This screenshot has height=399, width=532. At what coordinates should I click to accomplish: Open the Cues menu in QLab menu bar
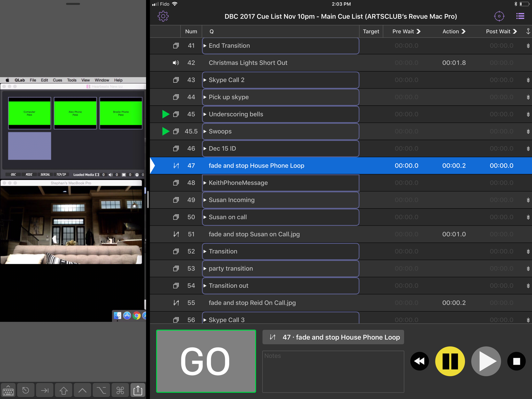(57, 80)
